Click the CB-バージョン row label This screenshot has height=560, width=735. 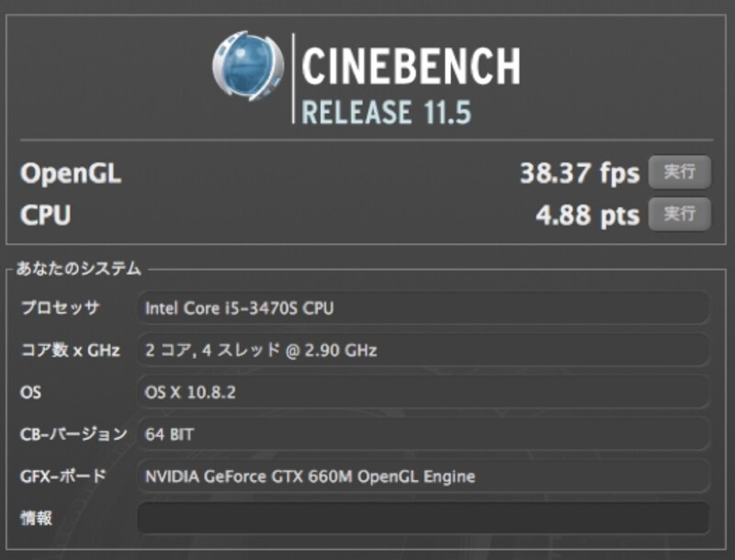point(73,434)
